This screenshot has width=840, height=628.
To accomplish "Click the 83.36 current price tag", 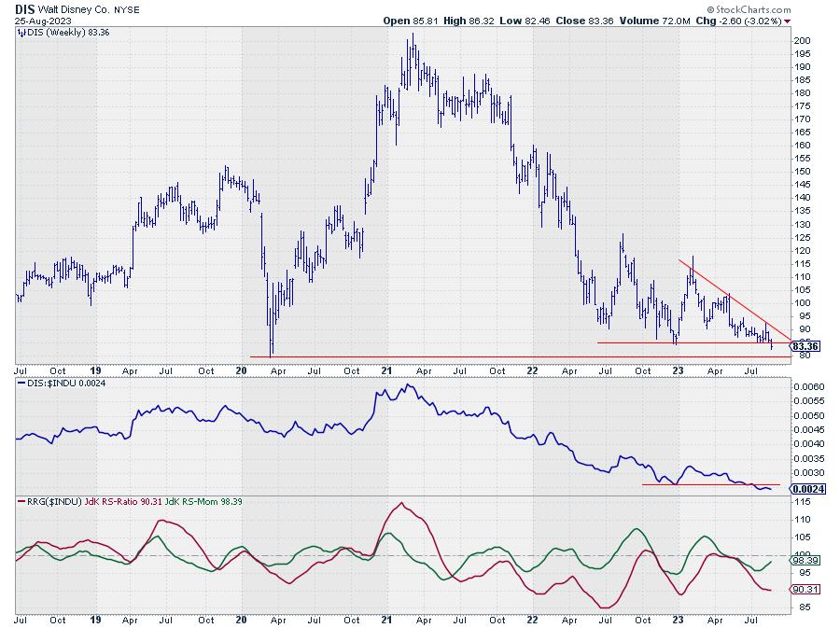I will click(805, 345).
